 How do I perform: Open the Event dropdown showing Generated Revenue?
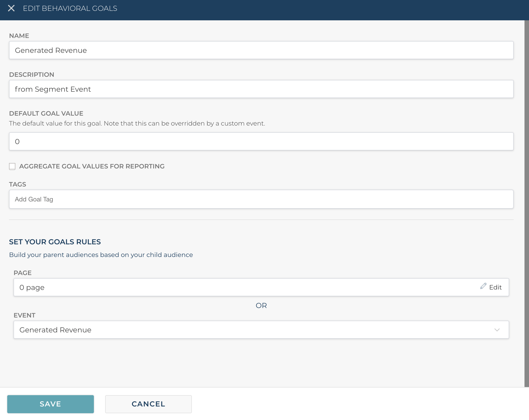[261, 330]
